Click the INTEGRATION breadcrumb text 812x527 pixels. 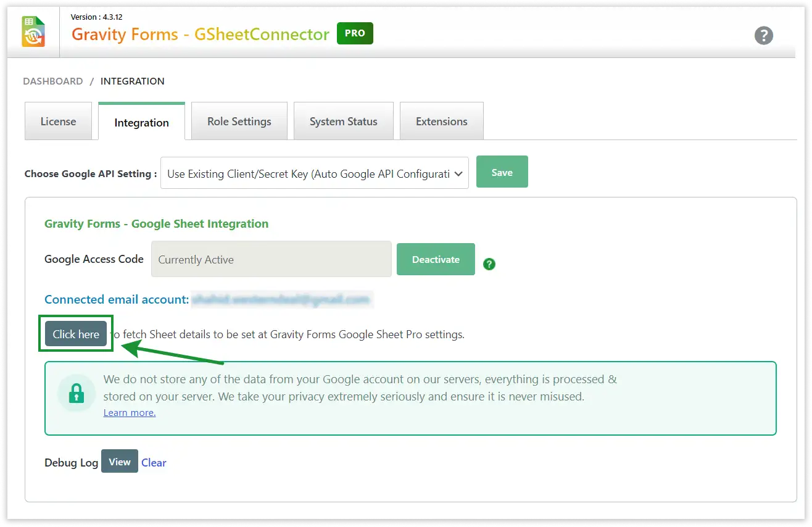(133, 81)
